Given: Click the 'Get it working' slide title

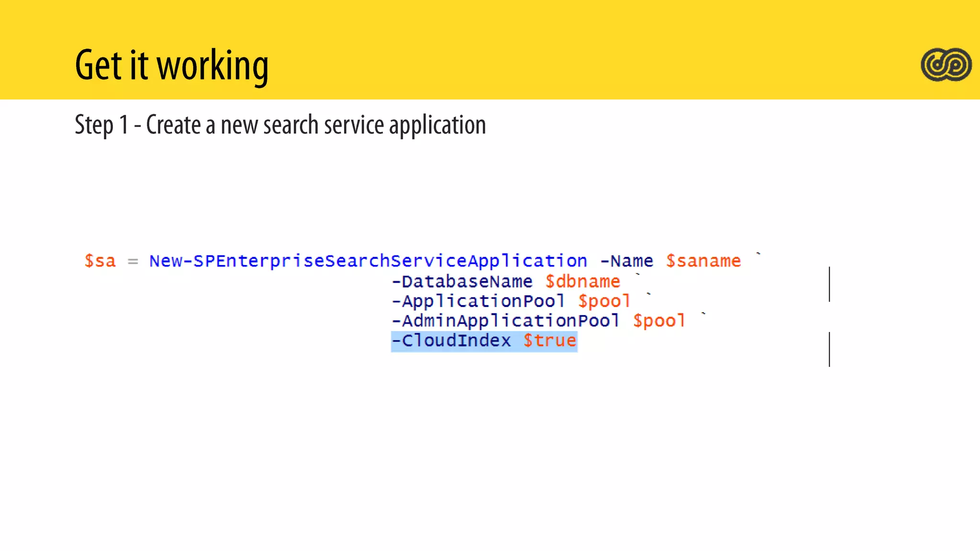Looking at the screenshot, I should click(x=171, y=66).
